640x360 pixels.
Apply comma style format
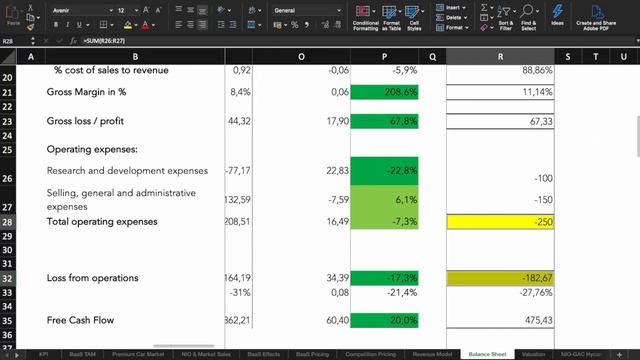tap(307, 25)
